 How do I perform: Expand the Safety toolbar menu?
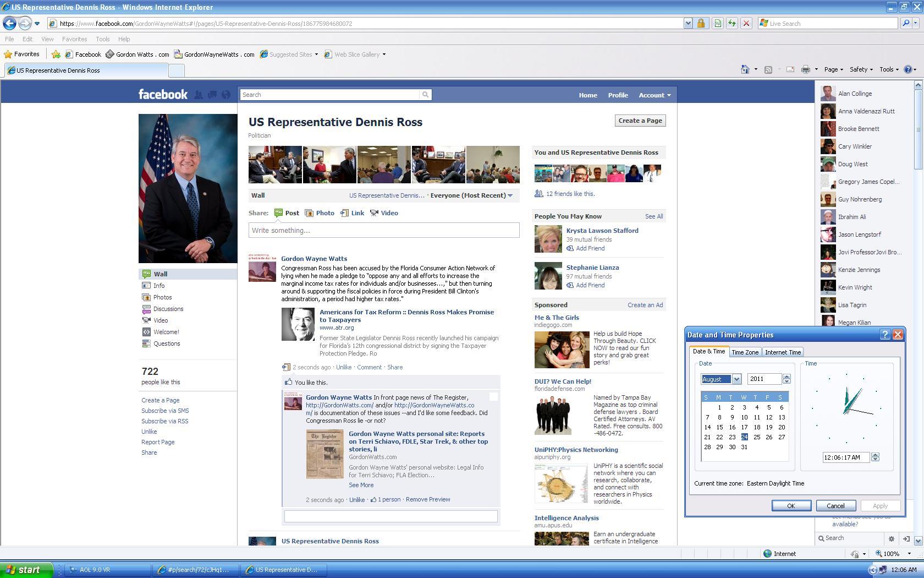click(861, 69)
